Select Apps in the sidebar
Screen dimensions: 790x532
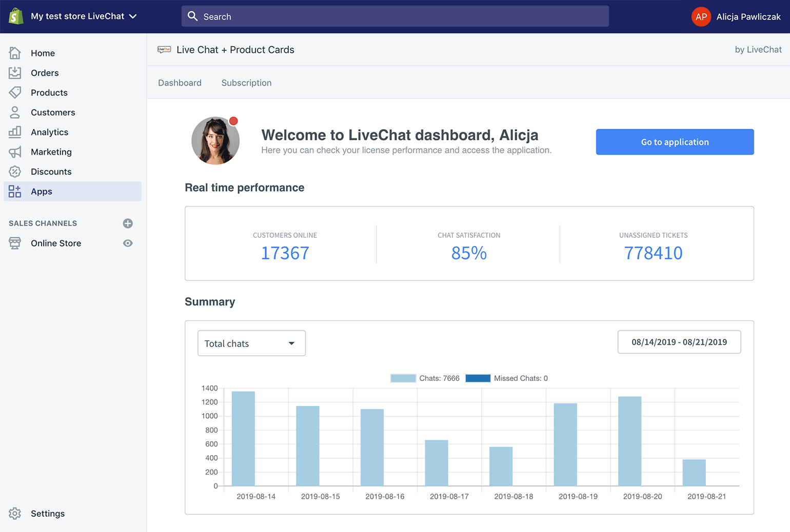pos(72,191)
